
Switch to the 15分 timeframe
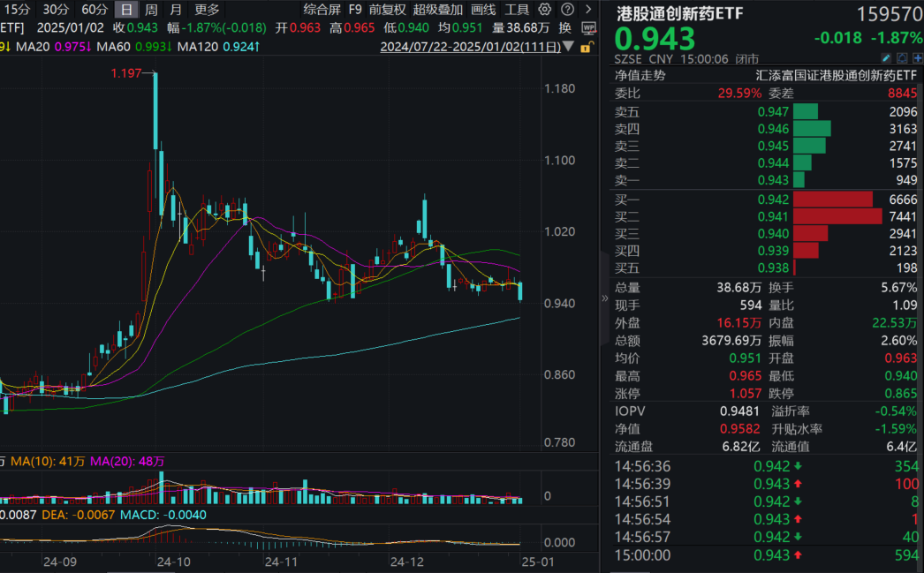click(x=15, y=10)
